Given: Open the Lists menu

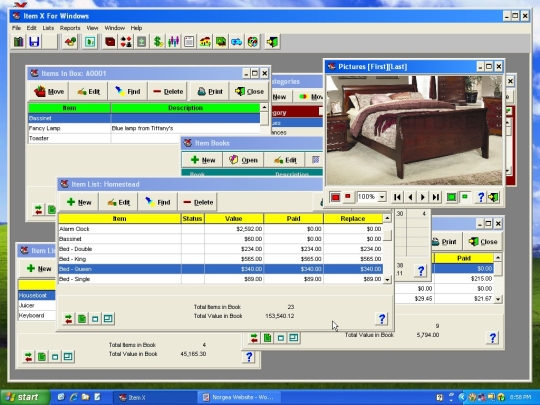Looking at the screenshot, I should [x=48, y=28].
